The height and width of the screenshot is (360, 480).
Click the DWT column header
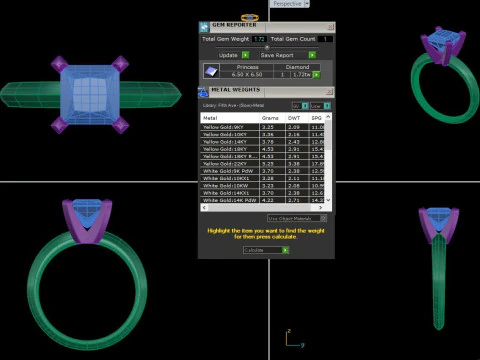click(297, 118)
